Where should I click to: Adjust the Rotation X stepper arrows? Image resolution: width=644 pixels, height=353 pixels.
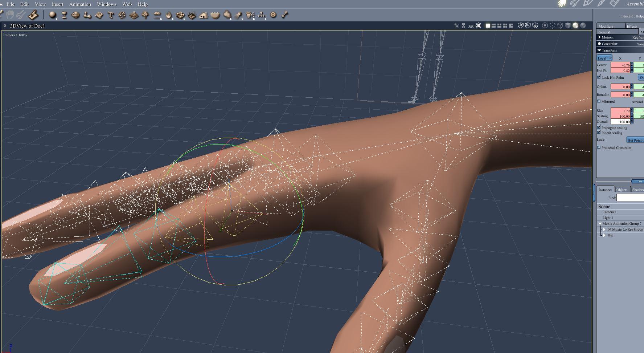(x=632, y=94)
